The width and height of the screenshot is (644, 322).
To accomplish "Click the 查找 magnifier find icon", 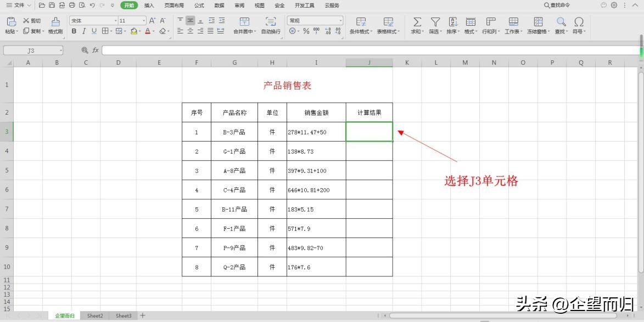I will pyautogui.click(x=561, y=22).
